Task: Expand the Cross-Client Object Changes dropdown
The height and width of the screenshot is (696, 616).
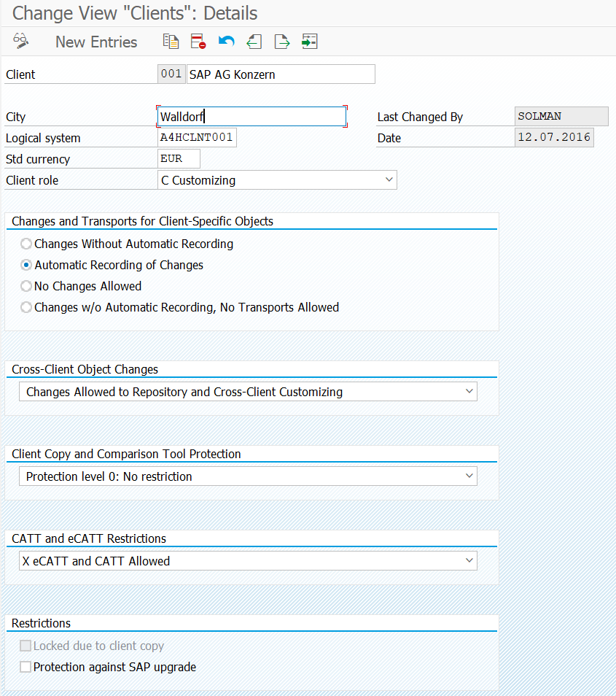Action: coord(468,392)
